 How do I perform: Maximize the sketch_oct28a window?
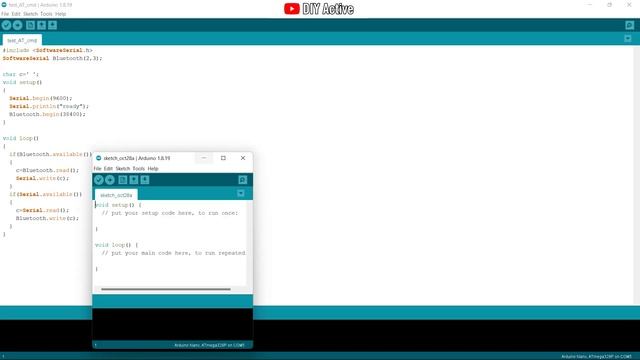(223, 158)
